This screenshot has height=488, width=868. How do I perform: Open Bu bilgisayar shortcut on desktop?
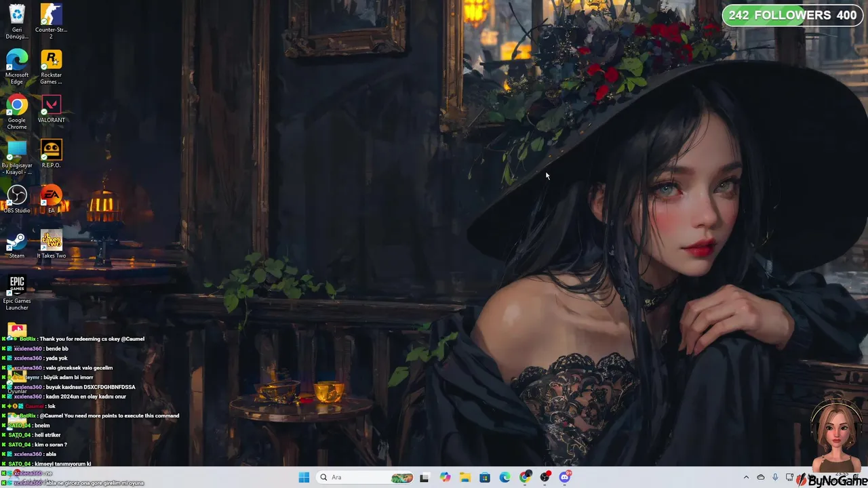[17, 157]
